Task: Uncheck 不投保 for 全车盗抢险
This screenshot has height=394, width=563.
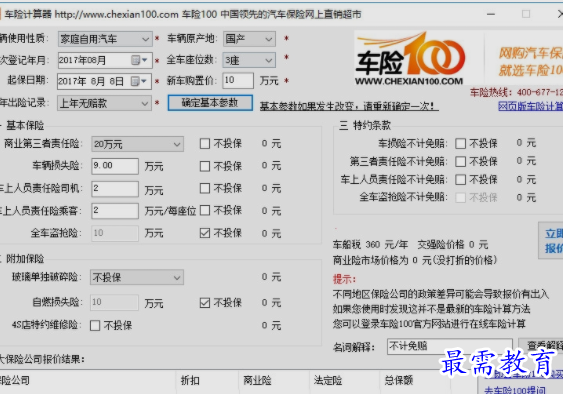Action: [x=205, y=233]
